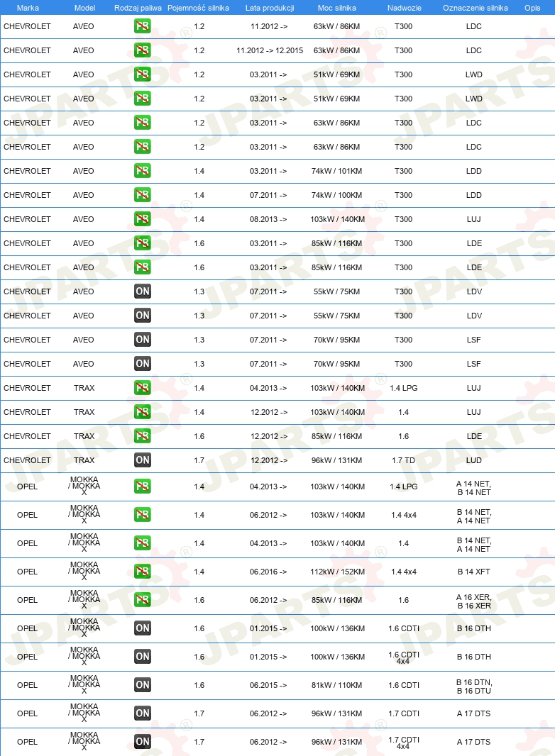
Task: Click petrol icon in TRAX 1.4 12.2012 row
Action: 143,412
